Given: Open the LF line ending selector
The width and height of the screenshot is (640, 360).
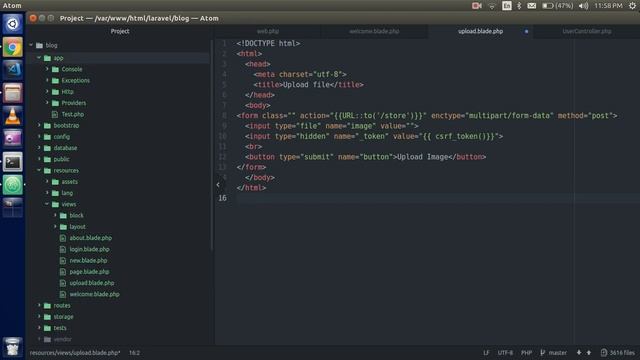Looking at the screenshot, I should [486, 353].
